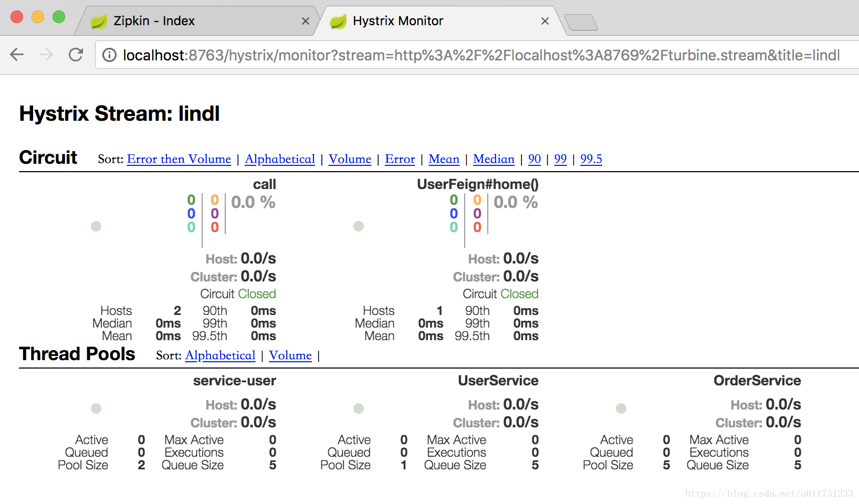Viewport: 859px width, 504px height.
Task: Click 'Circuit Closed' status under call
Action: pyautogui.click(x=238, y=294)
